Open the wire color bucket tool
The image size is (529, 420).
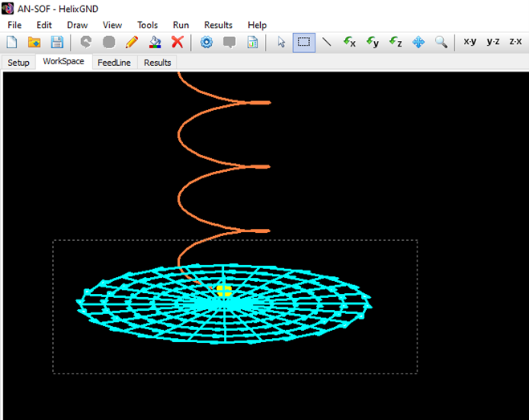coord(155,43)
